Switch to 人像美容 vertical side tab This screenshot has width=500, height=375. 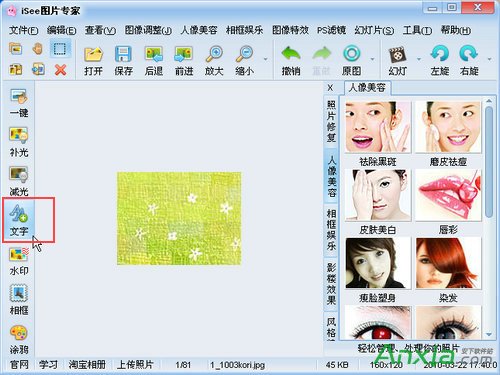click(x=331, y=176)
